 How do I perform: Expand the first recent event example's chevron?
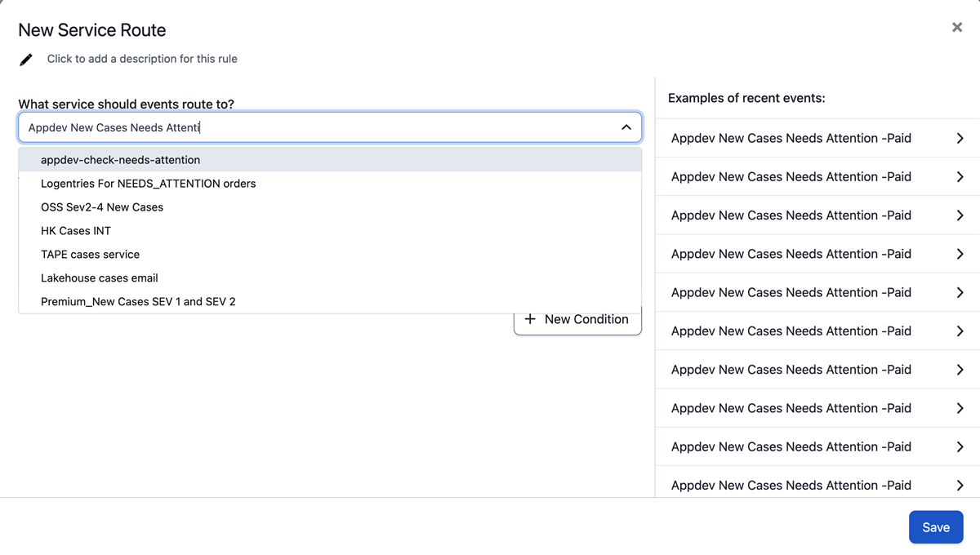960,139
